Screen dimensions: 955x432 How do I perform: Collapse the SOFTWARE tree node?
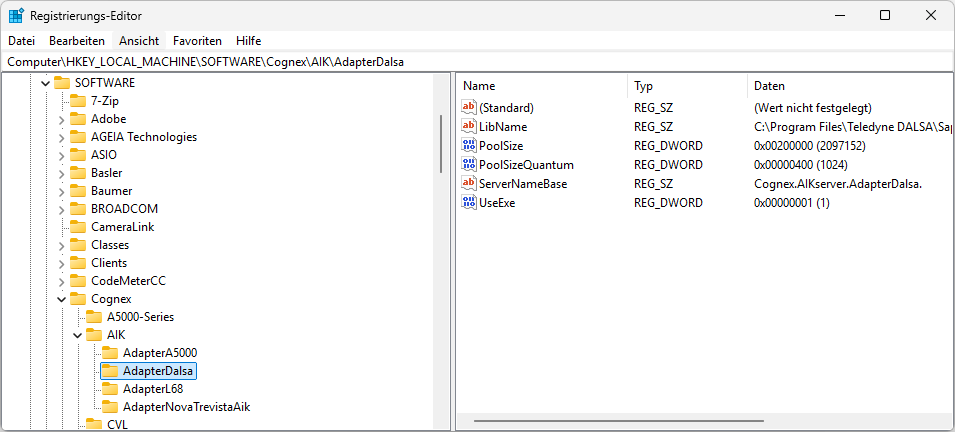coord(44,83)
